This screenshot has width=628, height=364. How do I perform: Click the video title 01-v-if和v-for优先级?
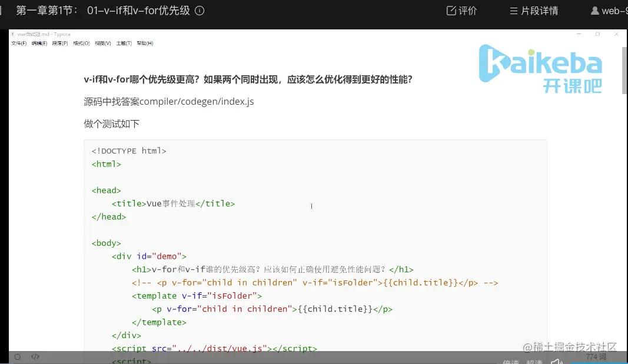coord(138,11)
